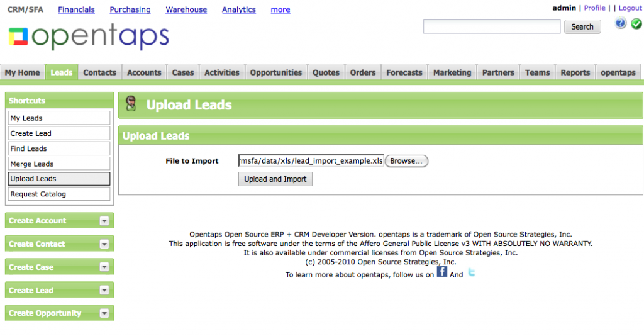Open the Opportunities tab
The image size is (644, 336).
276,72
